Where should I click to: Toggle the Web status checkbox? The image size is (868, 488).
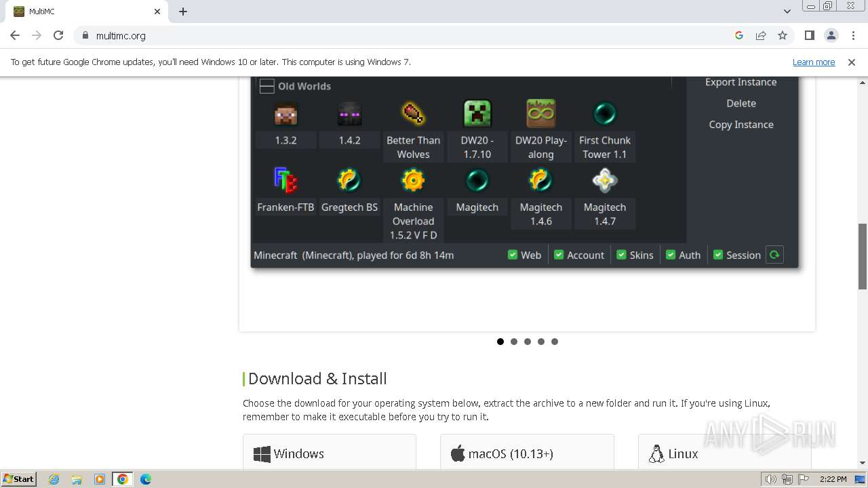pos(513,255)
